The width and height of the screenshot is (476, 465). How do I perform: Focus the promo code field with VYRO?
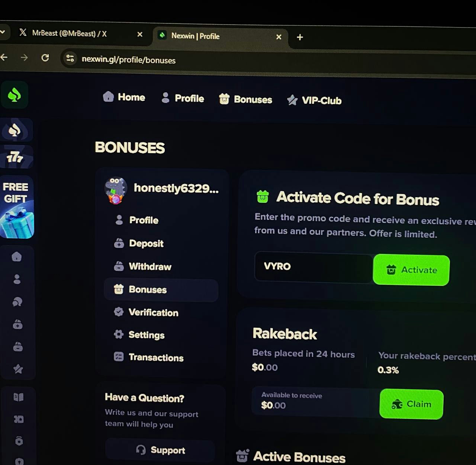[x=314, y=267]
